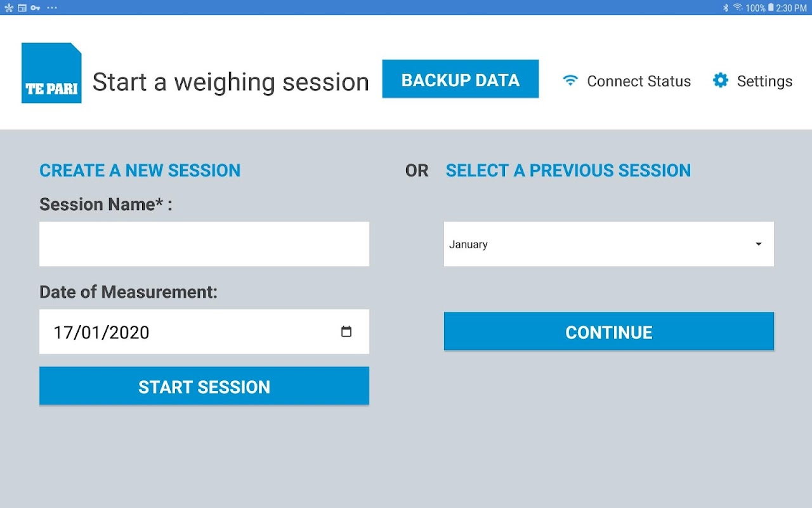Open the Settings text link

tap(764, 81)
